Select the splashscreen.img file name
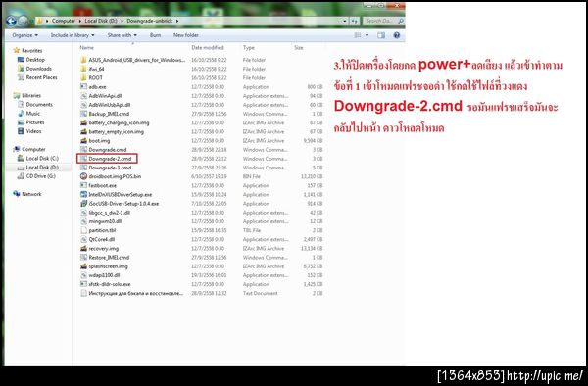Screen dimensions: 588x386 (x=108, y=266)
